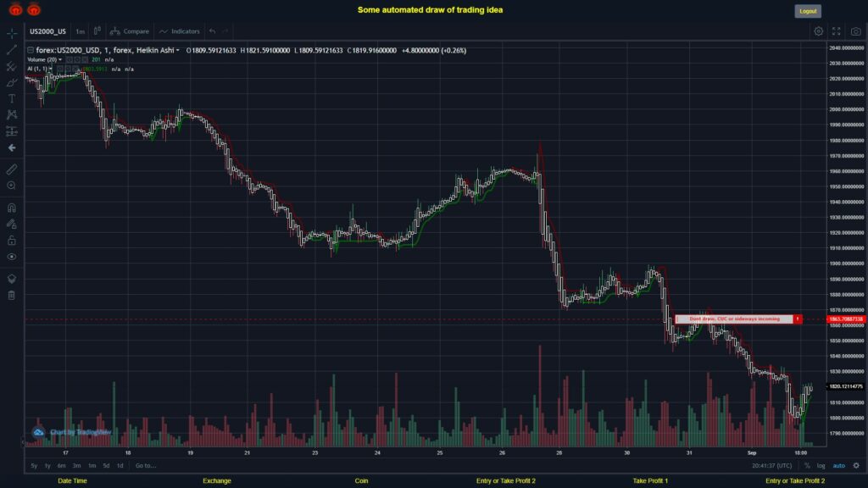The width and height of the screenshot is (868, 488).
Task: Open the candle chart style selector
Action: click(x=97, y=31)
